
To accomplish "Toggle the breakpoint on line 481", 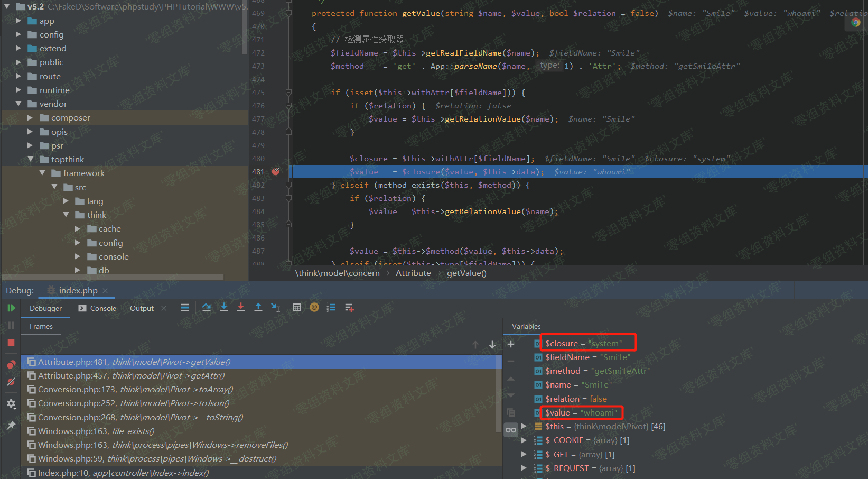I will click(276, 172).
